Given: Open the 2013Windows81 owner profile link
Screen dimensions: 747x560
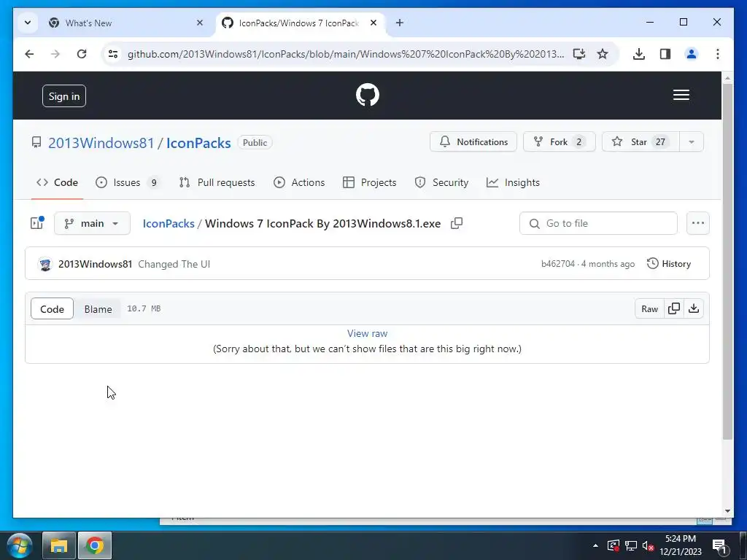Looking at the screenshot, I should pyautogui.click(x=101, y=143).
